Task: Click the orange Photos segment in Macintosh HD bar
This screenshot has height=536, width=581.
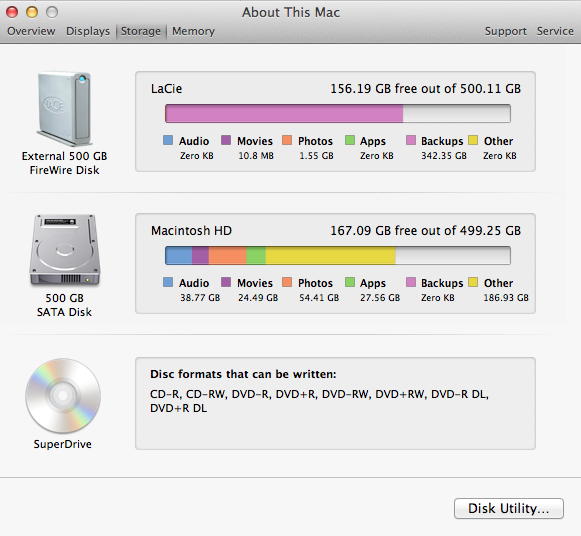Action: point(228,256)
